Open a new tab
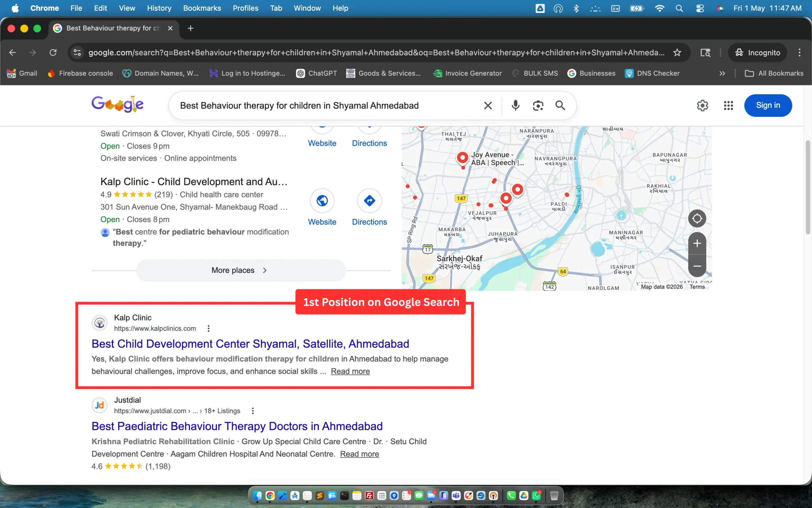 pyautogui.click(x=191, y=28)
